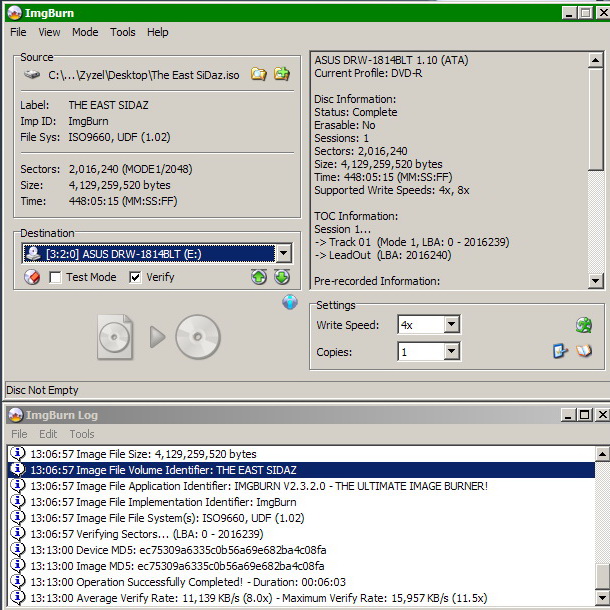Click the ImgBurn title bar logo icon

tap(14, 13)
